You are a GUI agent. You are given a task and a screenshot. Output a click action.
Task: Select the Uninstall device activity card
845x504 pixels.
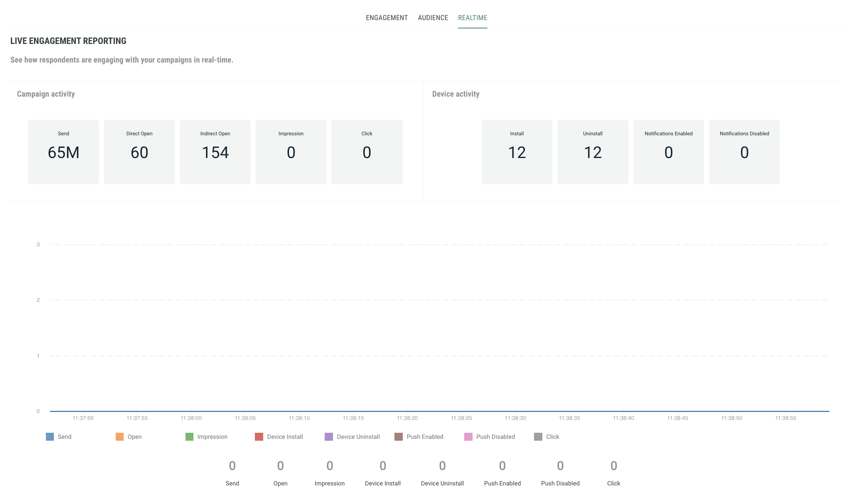click(593, 152)
